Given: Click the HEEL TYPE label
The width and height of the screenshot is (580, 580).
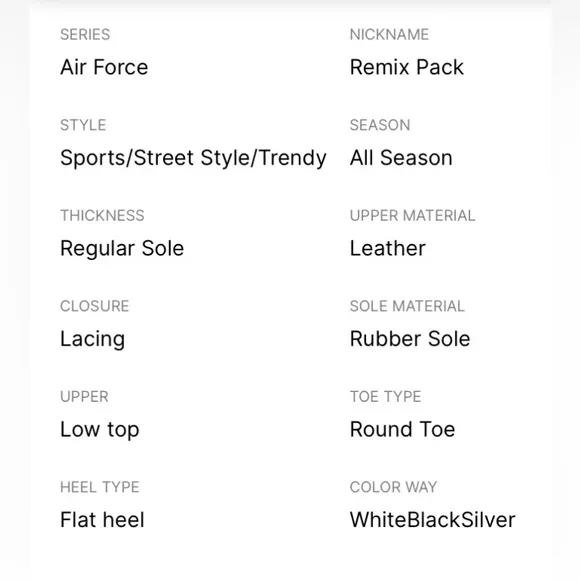Looking at the screenshot, I should (x=100, y=487).
